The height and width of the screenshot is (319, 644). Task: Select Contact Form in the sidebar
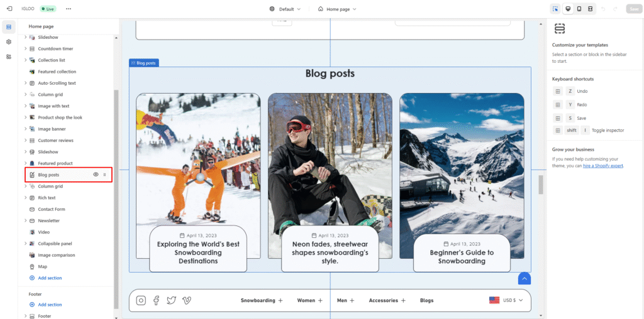point(52,209)
